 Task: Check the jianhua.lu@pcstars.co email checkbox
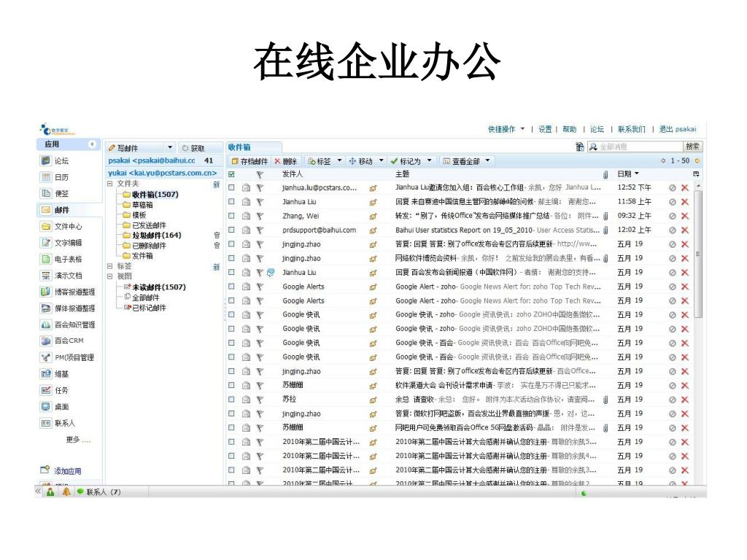(231, 187)
